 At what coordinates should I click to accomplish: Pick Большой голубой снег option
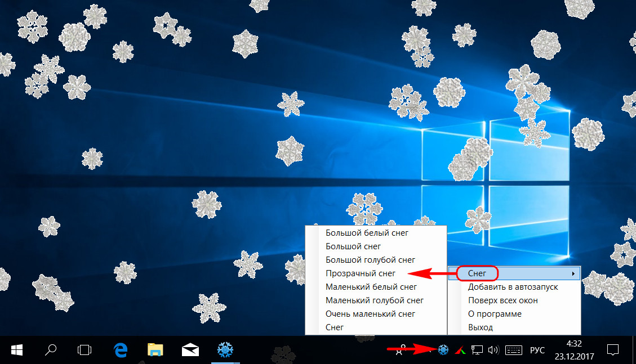pos(370,260)
